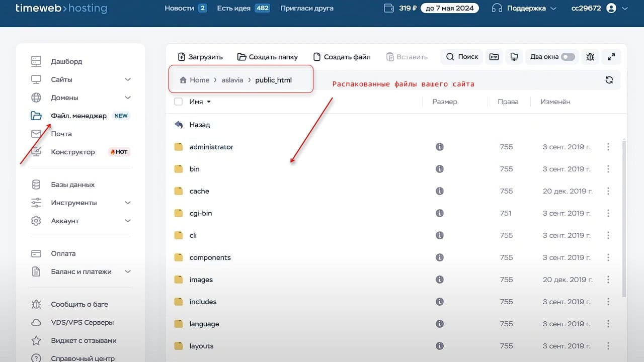The height and width of the screenshot is (362, 644).
Task: Expand the Инструменты menu chevron
Action: coord(128,203)
